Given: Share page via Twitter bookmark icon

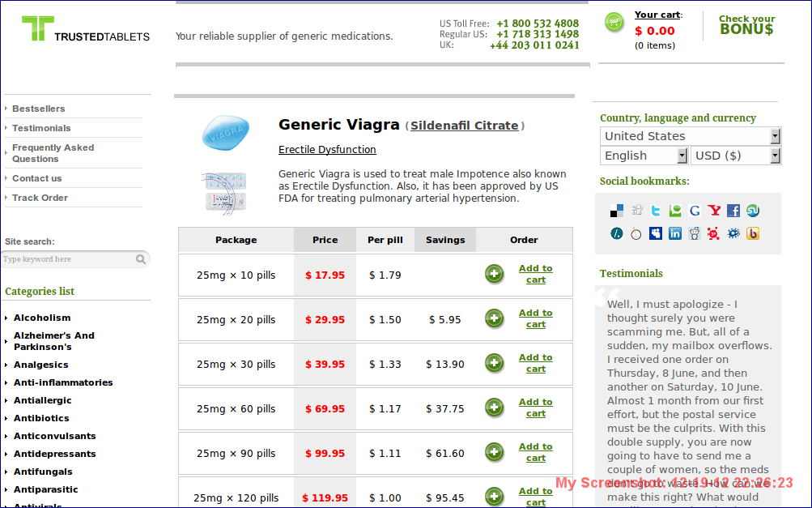Looking at the screenshot, I should point(656,211).
